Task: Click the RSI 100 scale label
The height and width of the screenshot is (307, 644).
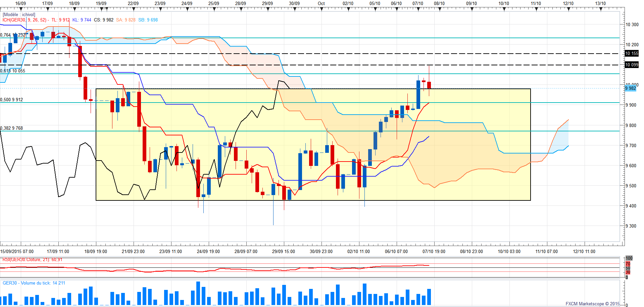Action: (629, 258)
